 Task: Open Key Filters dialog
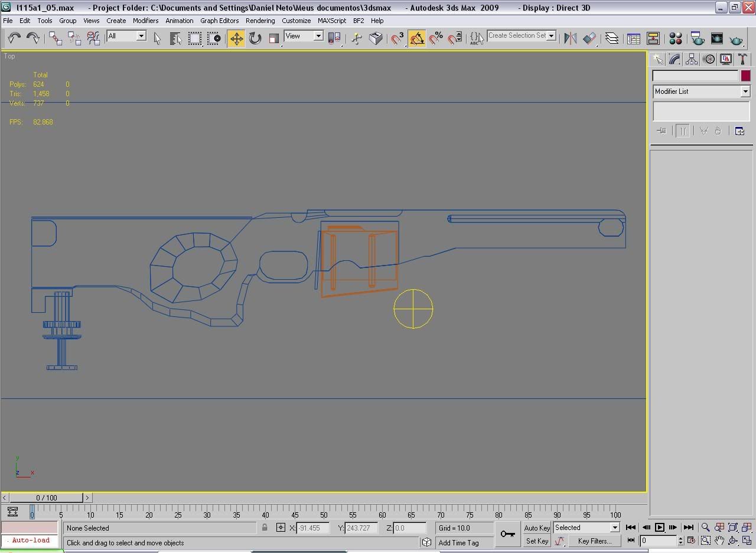(x=594, y=541)
